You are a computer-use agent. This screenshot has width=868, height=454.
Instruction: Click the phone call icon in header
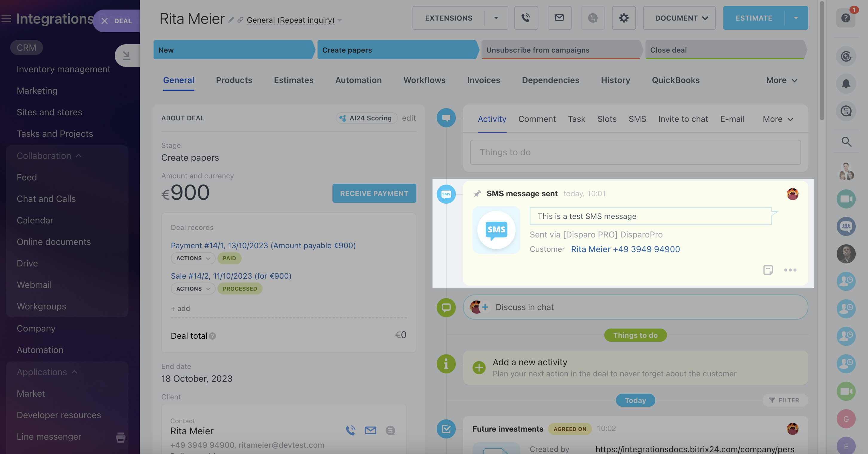click(526, 18)
